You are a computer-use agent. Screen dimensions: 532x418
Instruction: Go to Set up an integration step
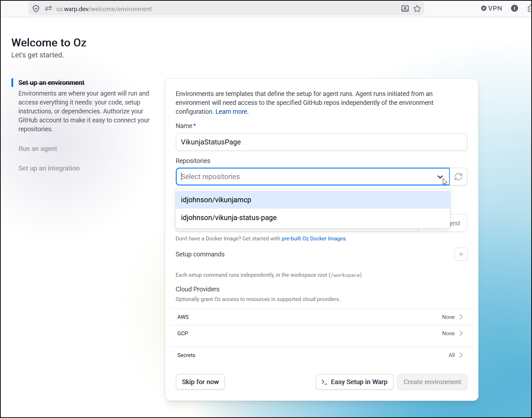click(x=49, y=168)
